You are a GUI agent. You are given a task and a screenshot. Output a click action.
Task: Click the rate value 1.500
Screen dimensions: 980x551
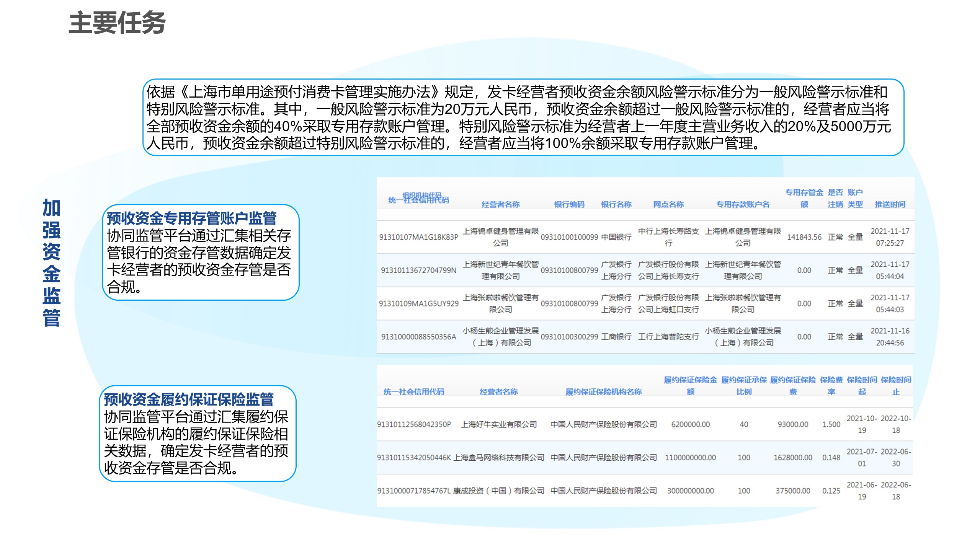[831, 425]
